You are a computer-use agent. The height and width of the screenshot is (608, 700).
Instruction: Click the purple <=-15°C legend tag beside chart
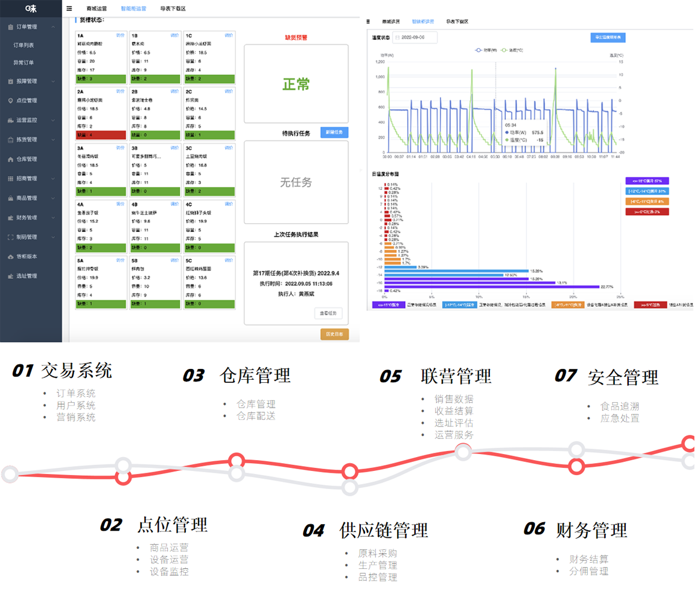tap(647, 181)
